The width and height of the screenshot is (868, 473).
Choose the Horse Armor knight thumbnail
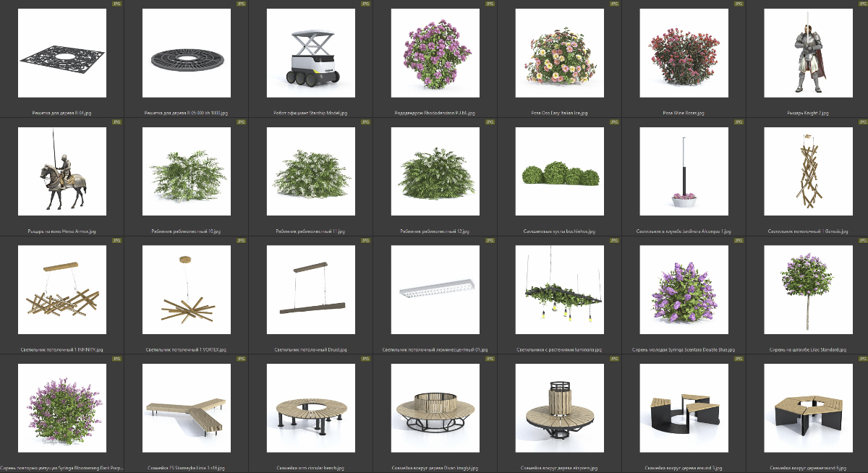point(61,171)
